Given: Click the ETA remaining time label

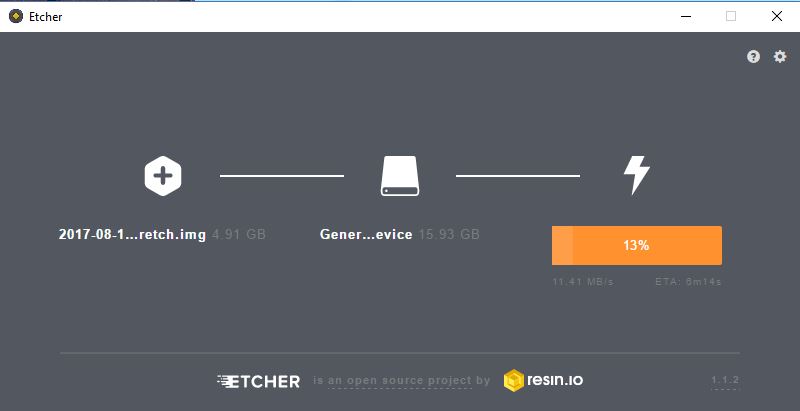Looking at the screenshot, I should coord(688,281).
